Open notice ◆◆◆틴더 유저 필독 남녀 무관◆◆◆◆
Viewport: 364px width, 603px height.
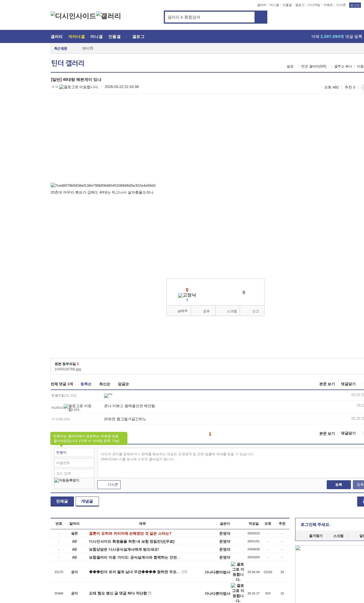[135, 572]
